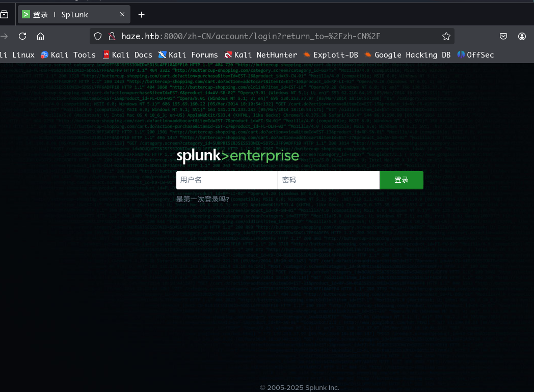Open a new browser tab

coord(141,15)
